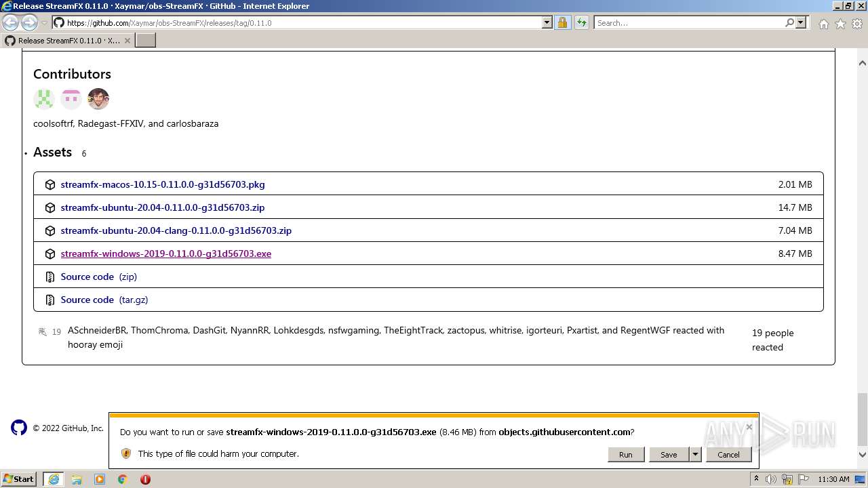Click package icon beside ubuntu clang zip
The height and width of the screenshot is (488, 868).
(50, 230)
